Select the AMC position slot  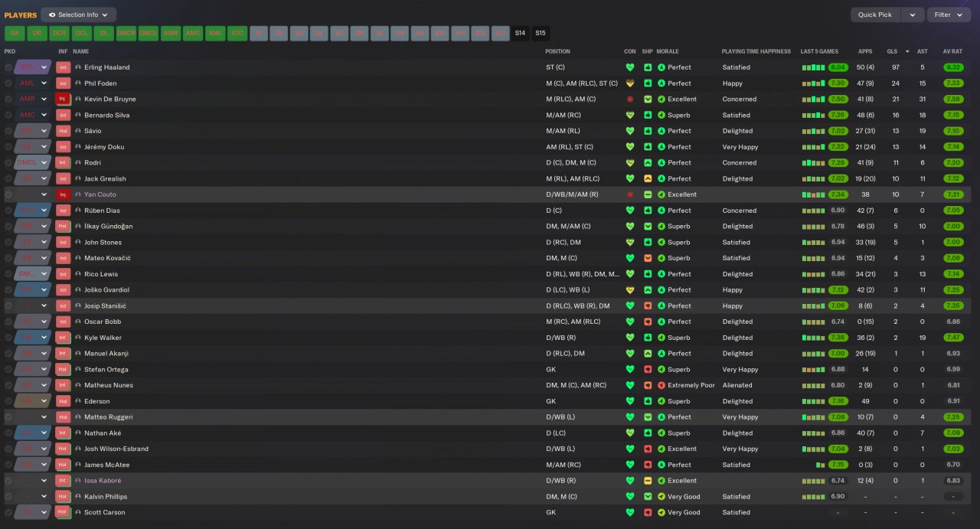point(193,33)
